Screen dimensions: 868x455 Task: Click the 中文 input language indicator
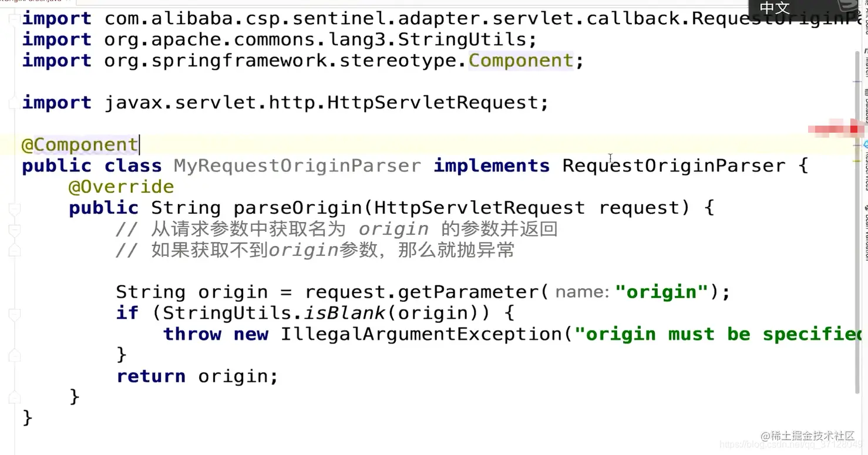[775, 8]
